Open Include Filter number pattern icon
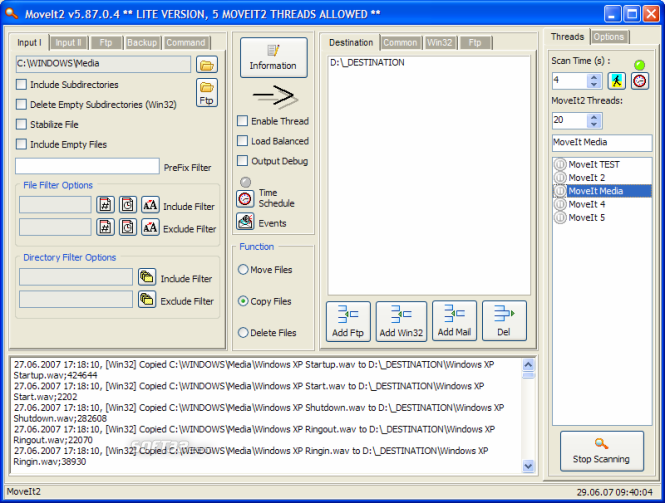The width and height of the screenshot is (665, 503). coord(105,205)
